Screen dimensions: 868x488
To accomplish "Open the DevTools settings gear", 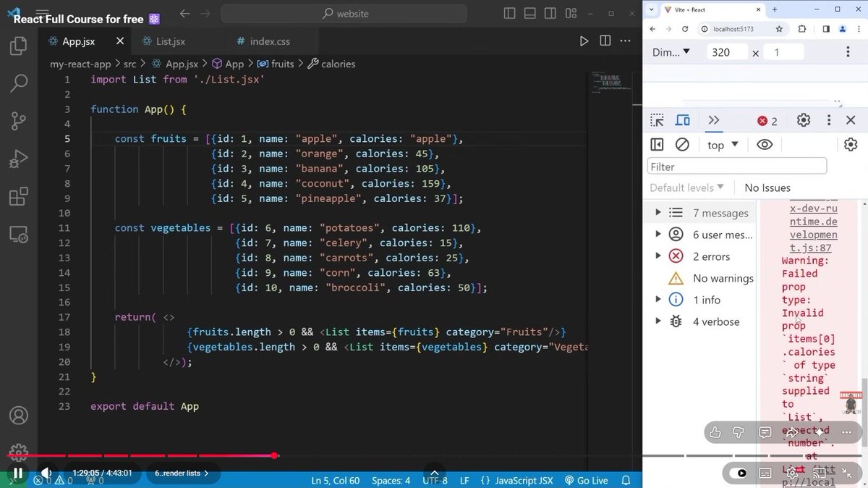I will 804,121.
